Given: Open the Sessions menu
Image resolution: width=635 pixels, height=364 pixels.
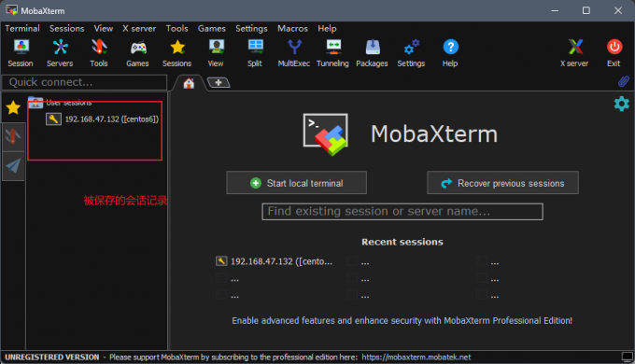Looking at the screenshot, I should (x=67, y=28).
